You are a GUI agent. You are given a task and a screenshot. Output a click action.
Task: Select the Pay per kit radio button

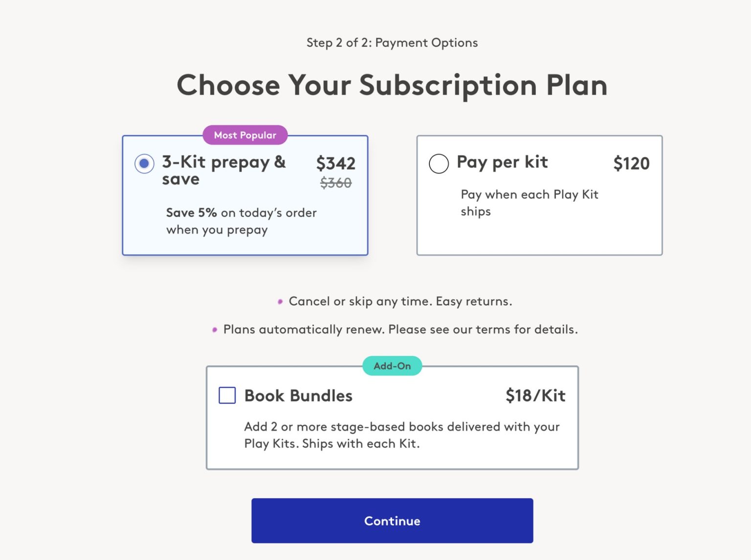click(x=439, y=163)
